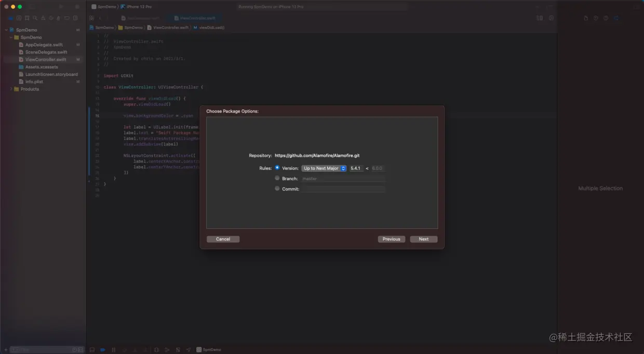Click the Debug Memory Graph icon
Screen dimensions: 644x354
[x=167, y=350]
